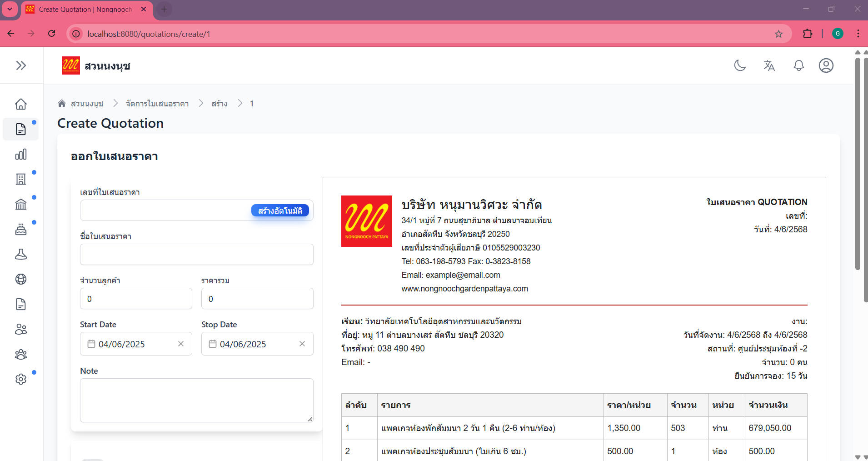The height and width of the screenshot is (461, 868).
Task: Open the bar chart icon in sidebar
Action: pos(21,154)
